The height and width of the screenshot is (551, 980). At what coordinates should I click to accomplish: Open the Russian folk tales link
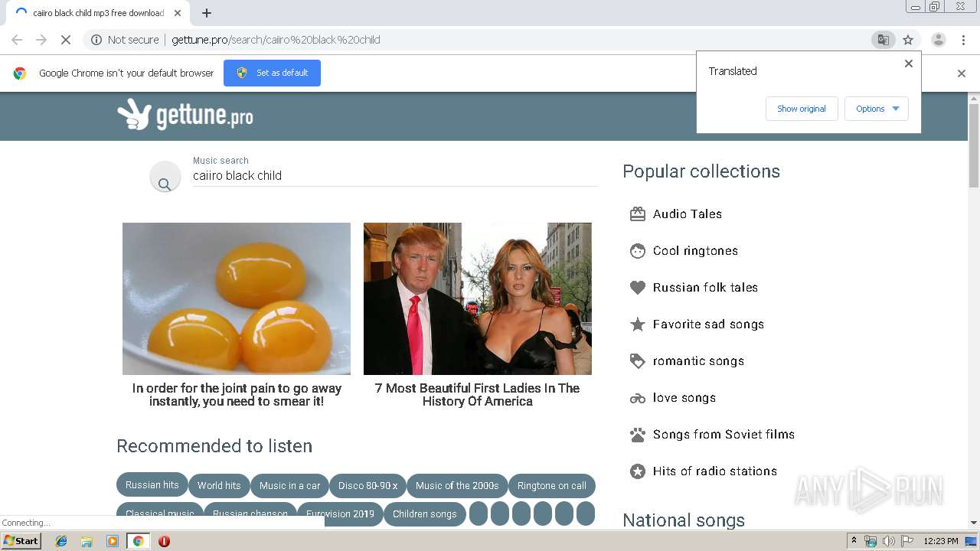click(x=705, y=288)
